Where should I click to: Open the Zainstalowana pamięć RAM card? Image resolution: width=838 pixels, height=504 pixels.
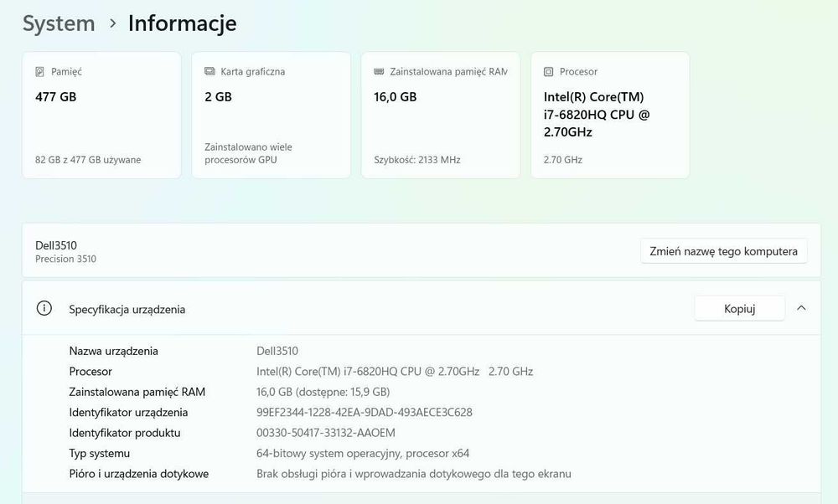441,116
